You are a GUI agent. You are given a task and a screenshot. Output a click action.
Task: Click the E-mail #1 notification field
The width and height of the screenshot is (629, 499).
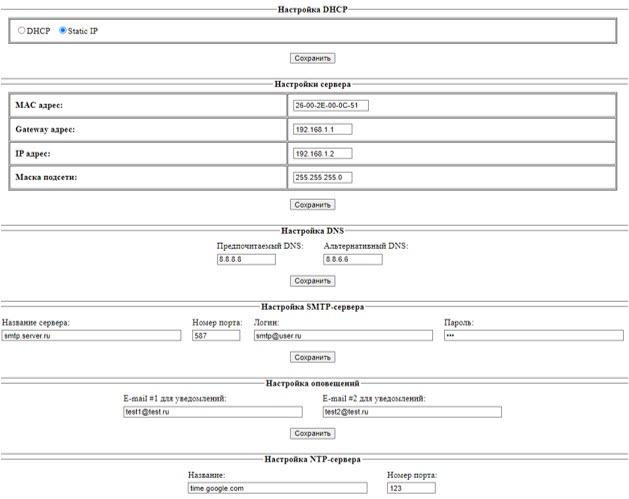(211, 411)
